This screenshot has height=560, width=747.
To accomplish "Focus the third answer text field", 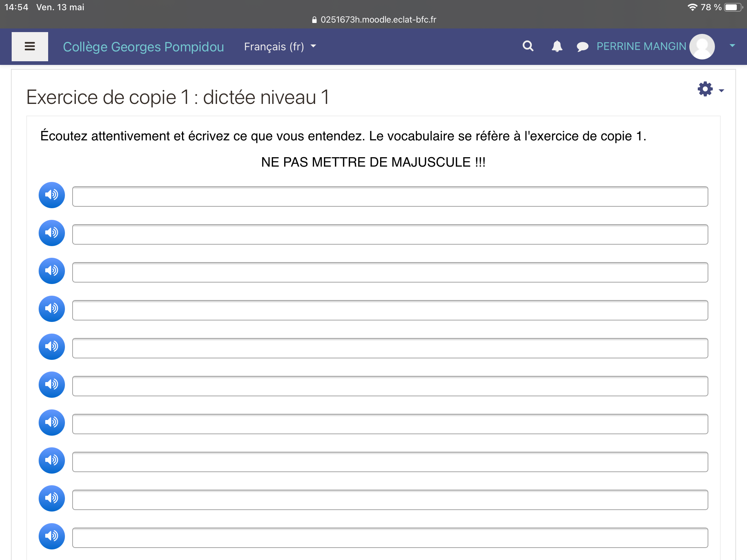I will [x=390, y=272].
